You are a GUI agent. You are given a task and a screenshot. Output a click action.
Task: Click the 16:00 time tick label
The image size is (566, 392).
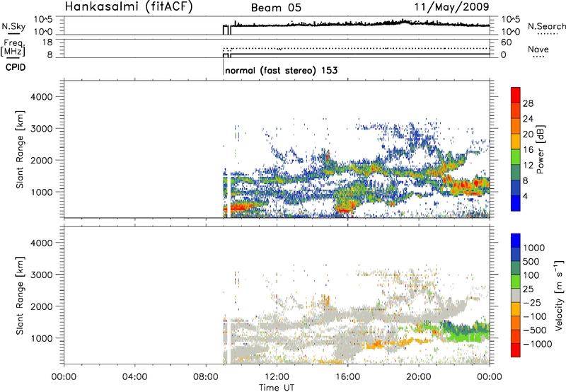[x=348, y=377]
